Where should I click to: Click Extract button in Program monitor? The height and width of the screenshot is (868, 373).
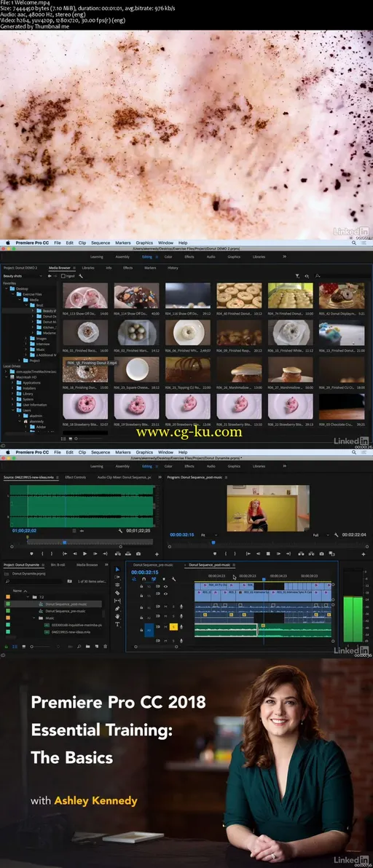tap(311, 553)
